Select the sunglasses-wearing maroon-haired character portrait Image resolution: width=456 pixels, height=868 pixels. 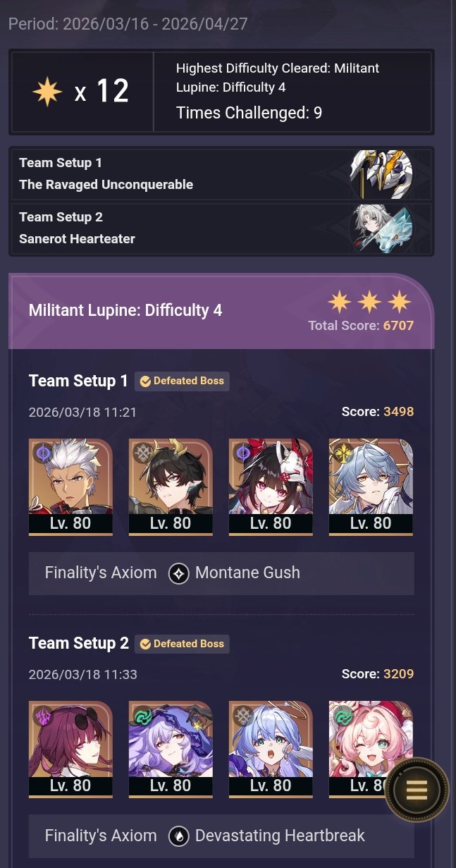click(70, 750)
